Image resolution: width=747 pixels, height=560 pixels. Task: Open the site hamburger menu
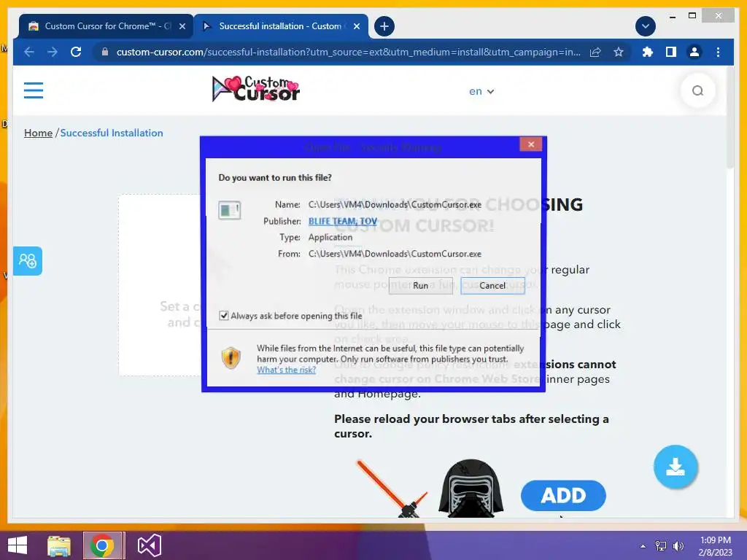[34, 90]
